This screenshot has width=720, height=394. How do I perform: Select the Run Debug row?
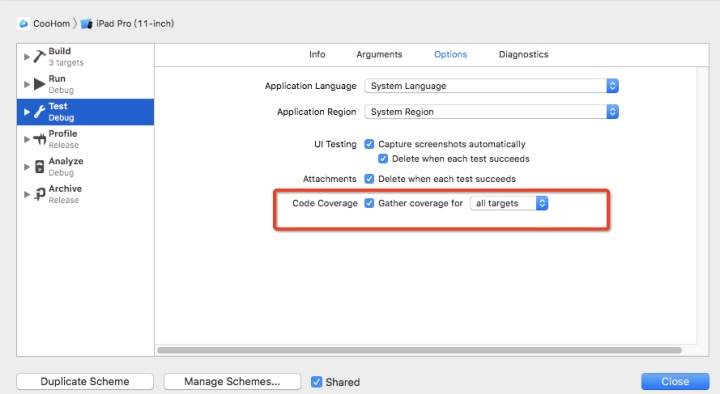(85, 84)
